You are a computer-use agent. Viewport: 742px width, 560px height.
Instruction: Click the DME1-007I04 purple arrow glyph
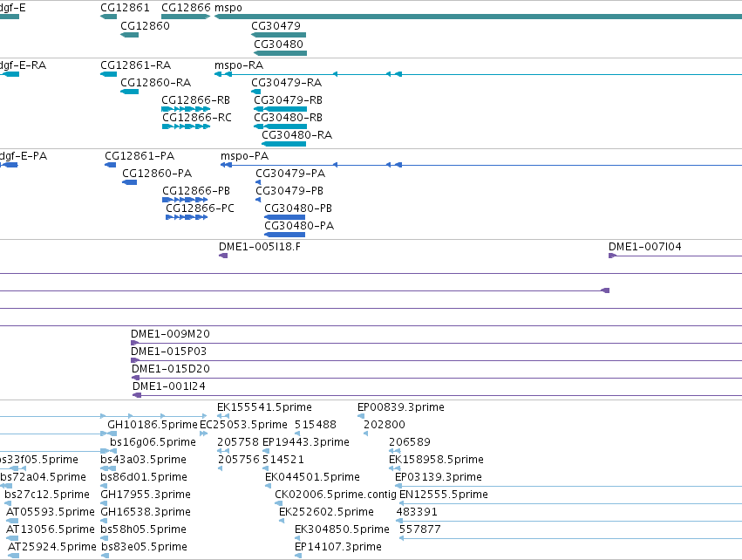coord(612,256)
